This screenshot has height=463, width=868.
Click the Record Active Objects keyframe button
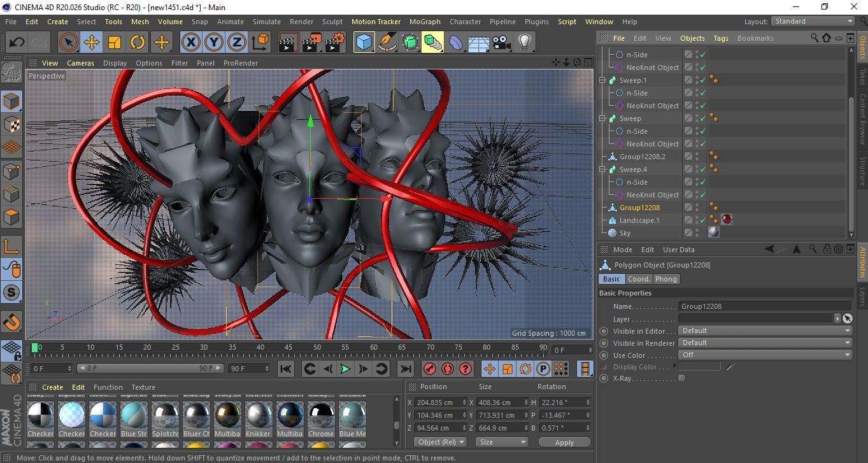pyautogui.click(x=430, y=369)
